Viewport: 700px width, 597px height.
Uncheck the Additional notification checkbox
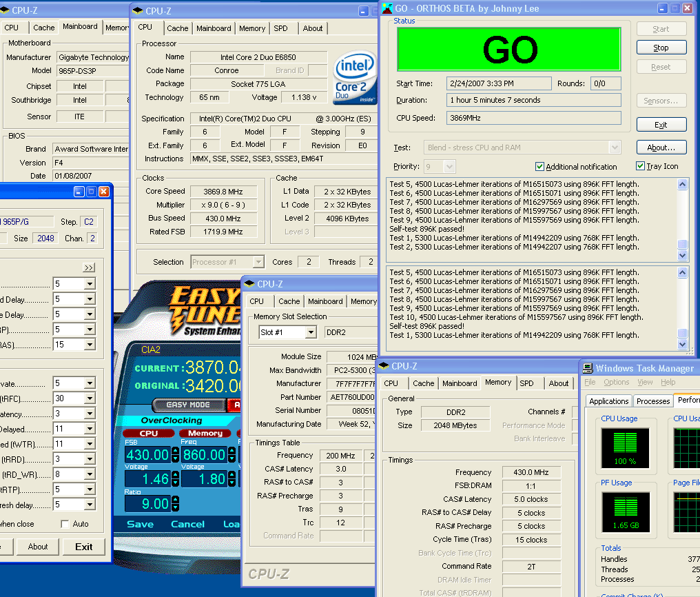(x=540, y=167)
